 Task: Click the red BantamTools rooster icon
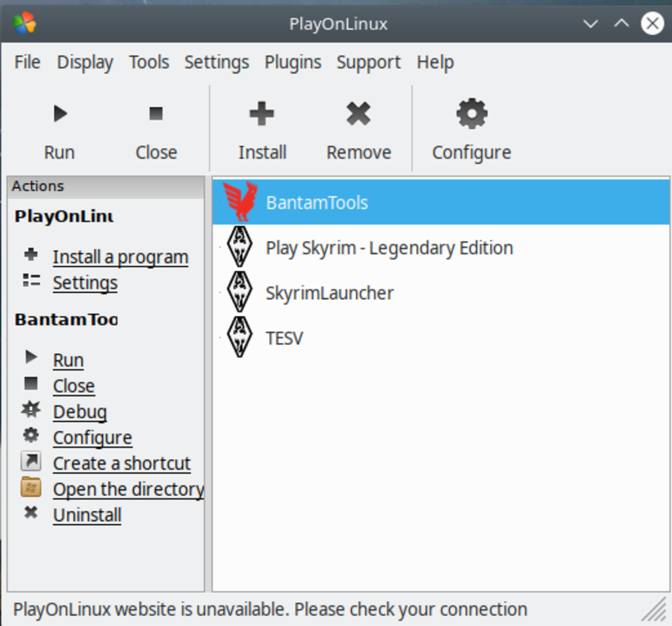point(241,202)
